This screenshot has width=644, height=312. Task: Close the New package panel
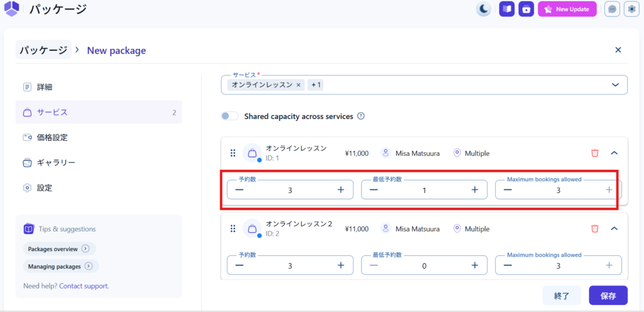tap(618, 50)
